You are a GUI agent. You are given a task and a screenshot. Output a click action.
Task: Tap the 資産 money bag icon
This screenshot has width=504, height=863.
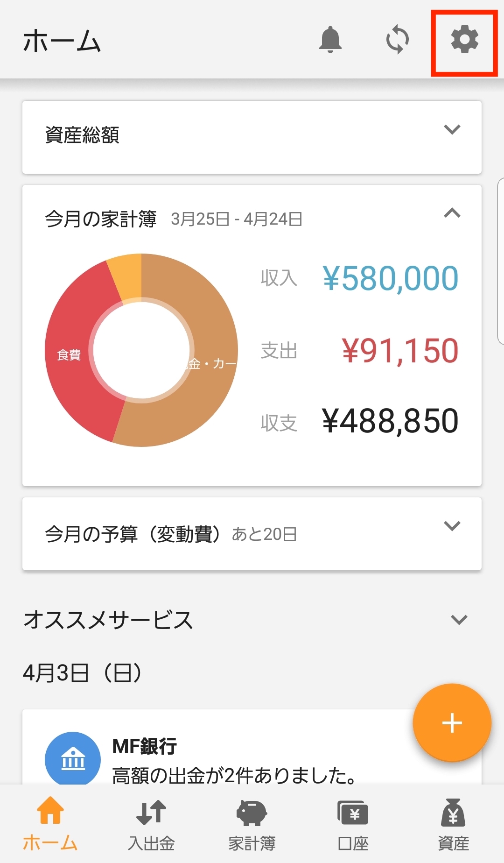[454, 812]
